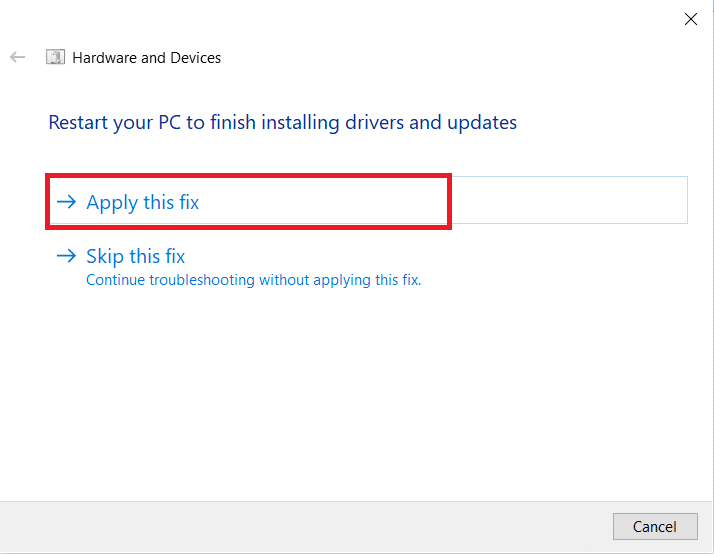Click the arrow icon beside Skip this fix
This screenshot has width=714, height=554.
click(x=66, y=256)
